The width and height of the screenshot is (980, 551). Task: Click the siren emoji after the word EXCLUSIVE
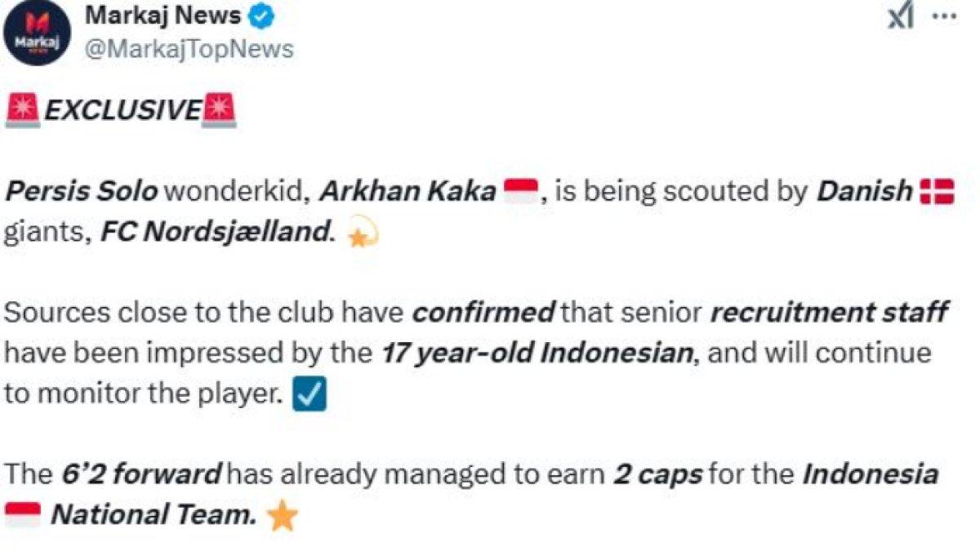(x=220, y=105)
